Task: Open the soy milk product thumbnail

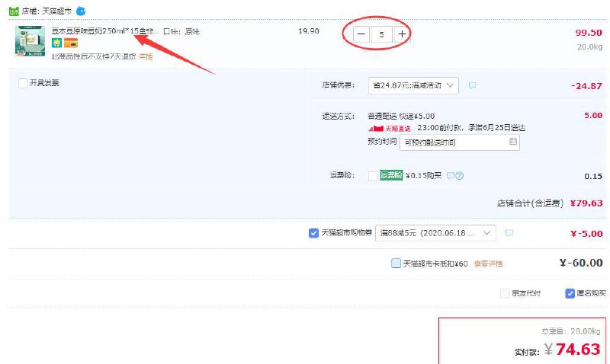Action: click(30, 41)
